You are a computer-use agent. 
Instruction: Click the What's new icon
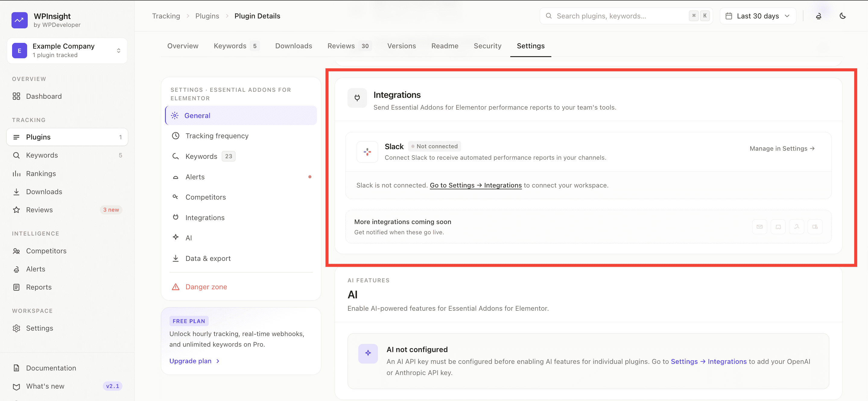pos(16,386)
